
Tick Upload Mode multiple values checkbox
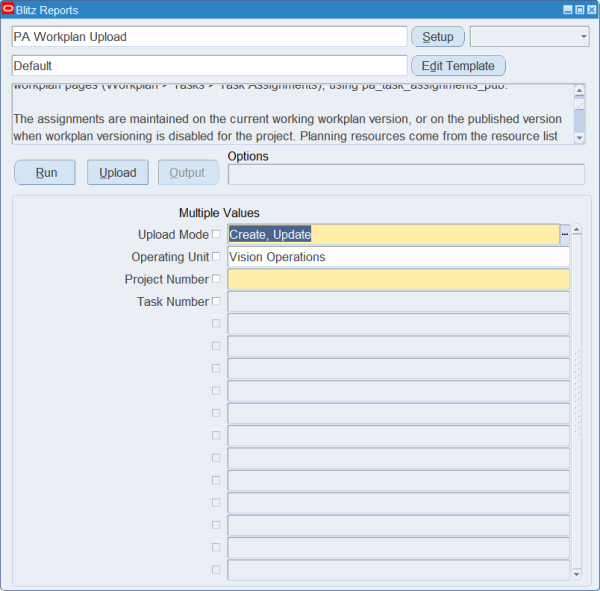click(216, 234)
